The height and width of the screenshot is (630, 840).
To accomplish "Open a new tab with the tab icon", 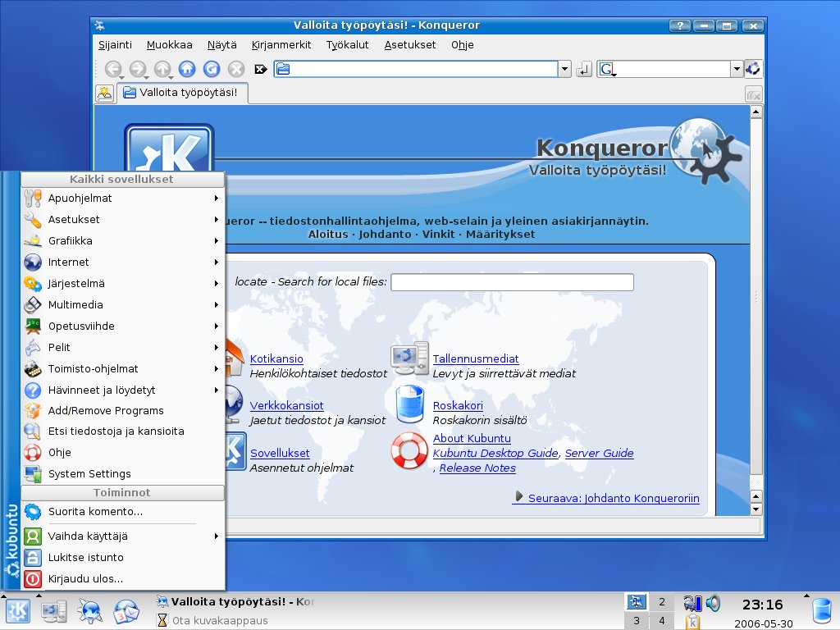I will [104, 94].
